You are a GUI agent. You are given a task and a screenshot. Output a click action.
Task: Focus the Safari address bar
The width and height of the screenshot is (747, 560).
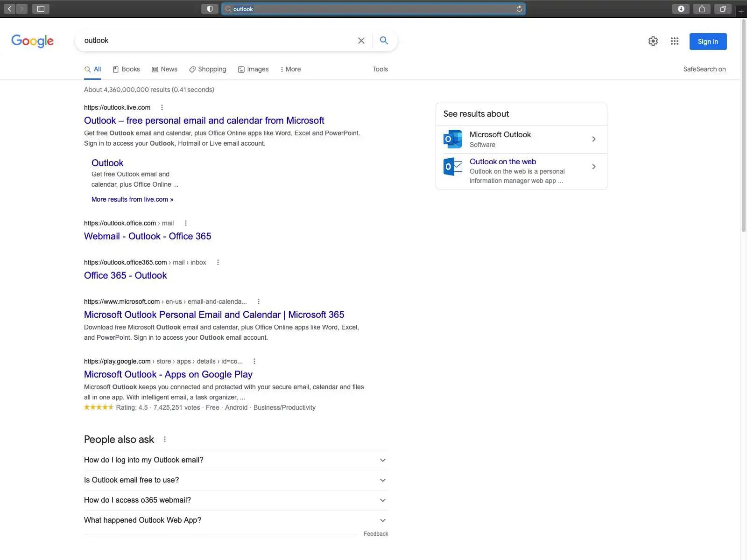[x=373, y=9]
